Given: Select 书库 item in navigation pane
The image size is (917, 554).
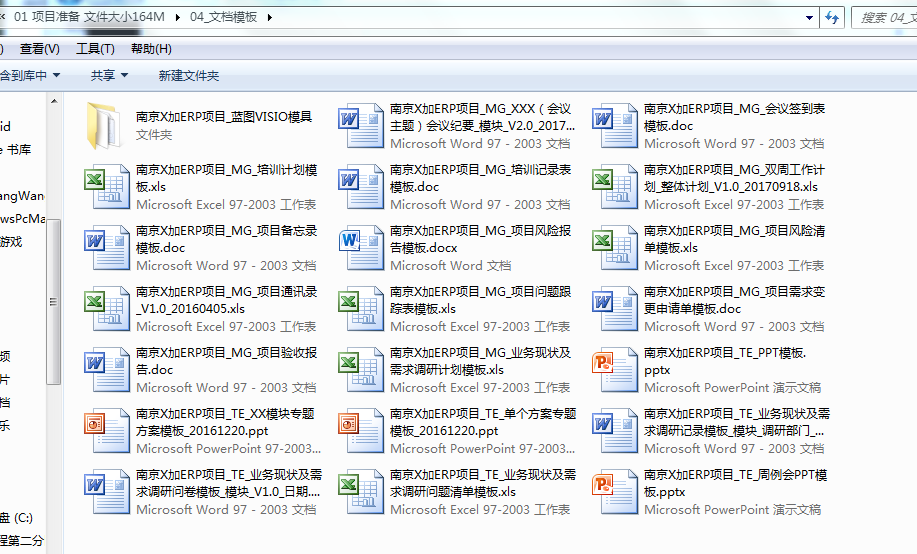Looking at the screenshot, I should [18, 150].
